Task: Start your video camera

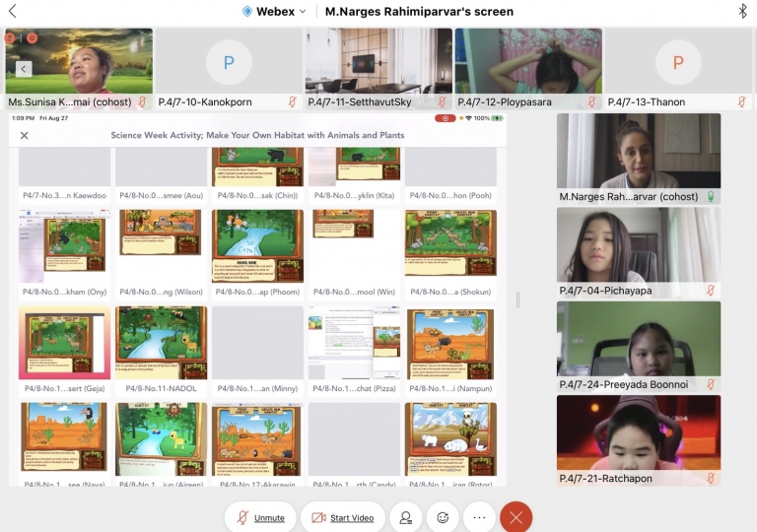Action: [x=343, y=518]
